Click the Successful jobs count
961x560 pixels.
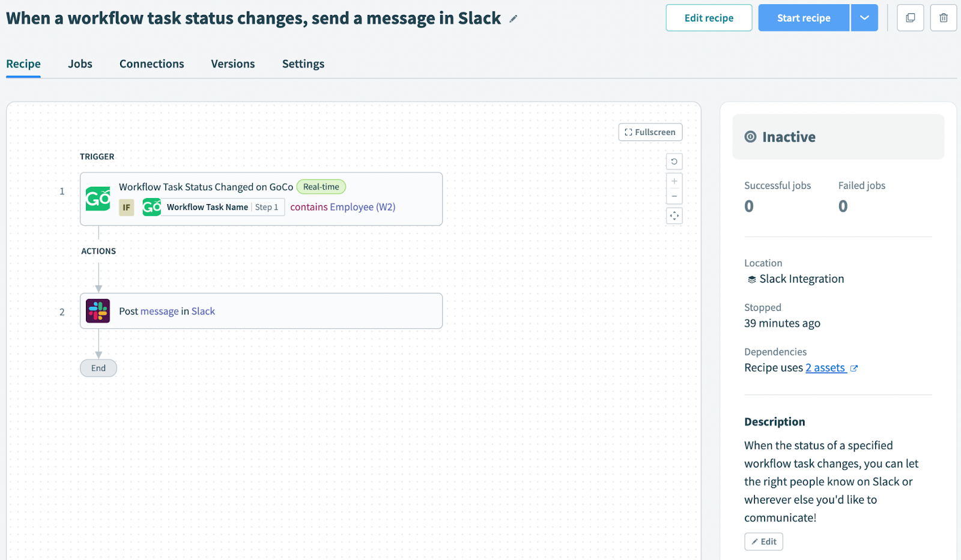point(749,206)
